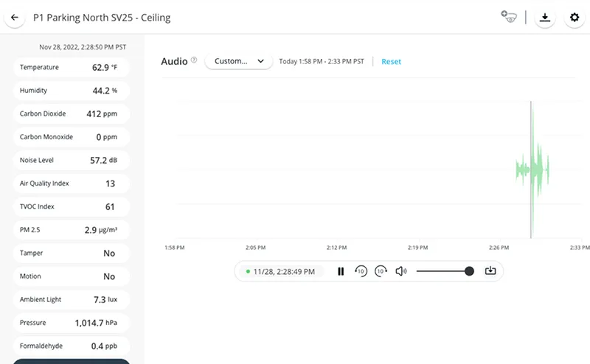Select the Carbon Dioxide reading
This screenshot has height=364, width=590.
click(x=72, y=114)
